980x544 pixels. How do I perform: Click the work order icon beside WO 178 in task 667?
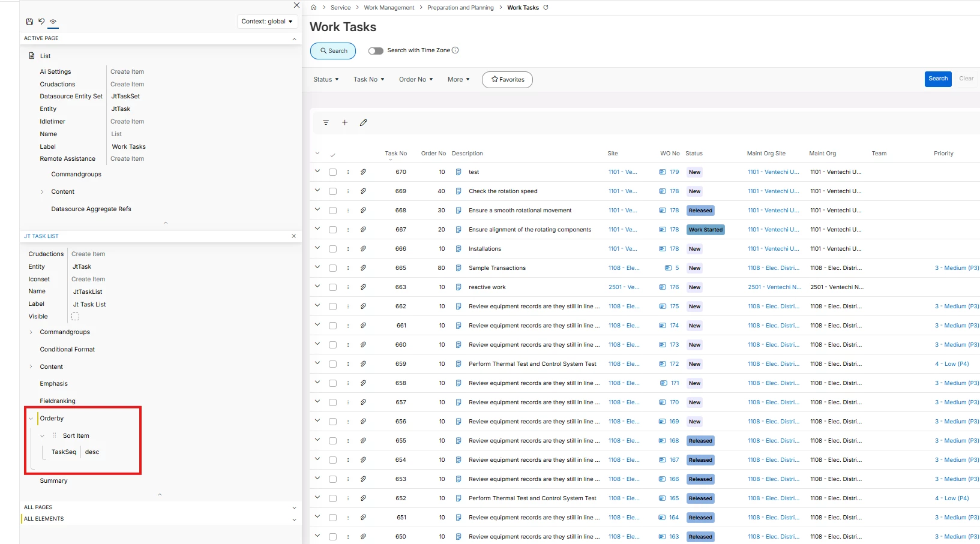pyautogui.click(x=663, y=230)
